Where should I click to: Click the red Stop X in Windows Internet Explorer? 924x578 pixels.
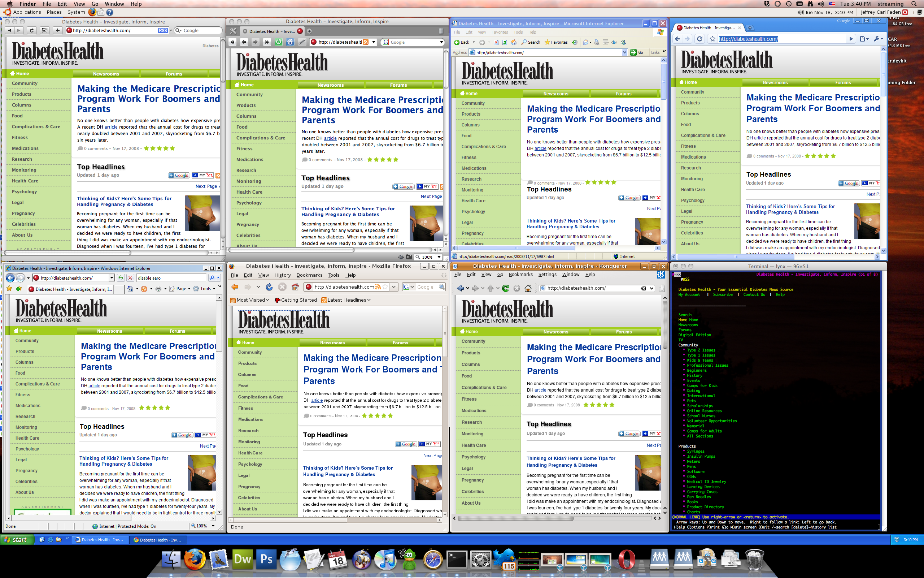pyautogui.click(x=130, y=278)
